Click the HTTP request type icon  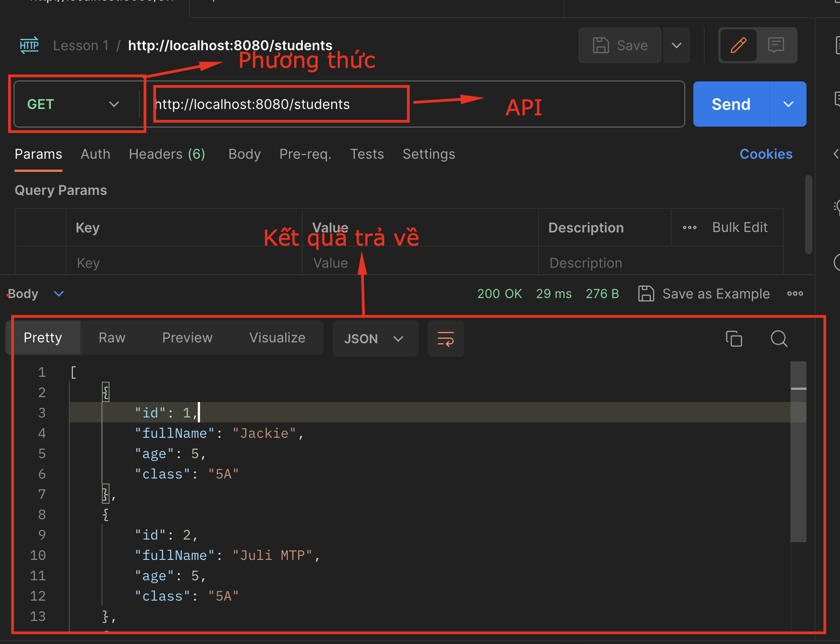[29, 45]
